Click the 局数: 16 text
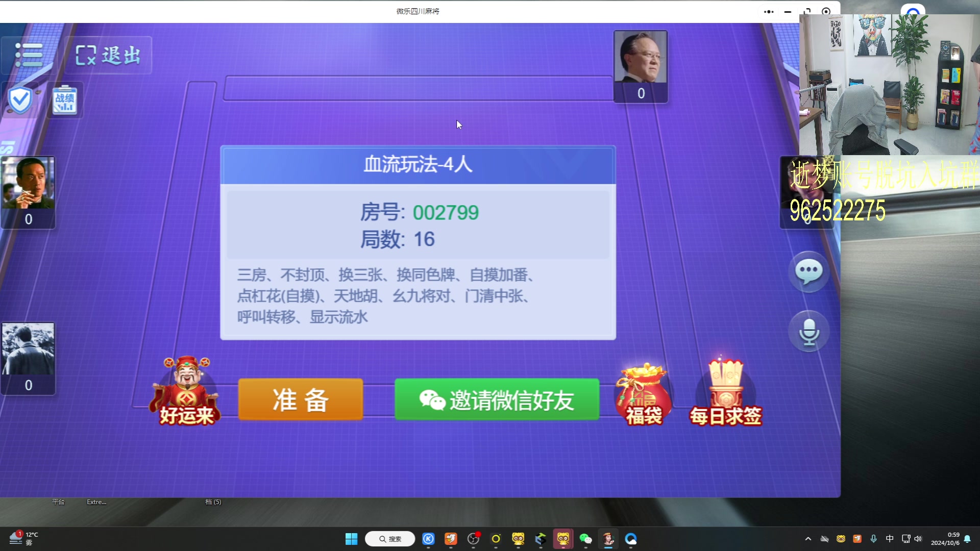The image size is (980, 551). tap(398, 239)
